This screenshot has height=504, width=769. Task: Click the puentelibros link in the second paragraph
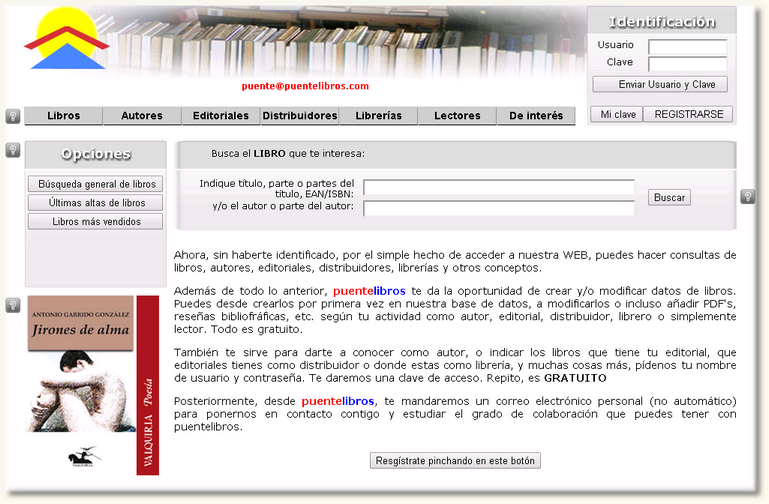coord(369,291)
